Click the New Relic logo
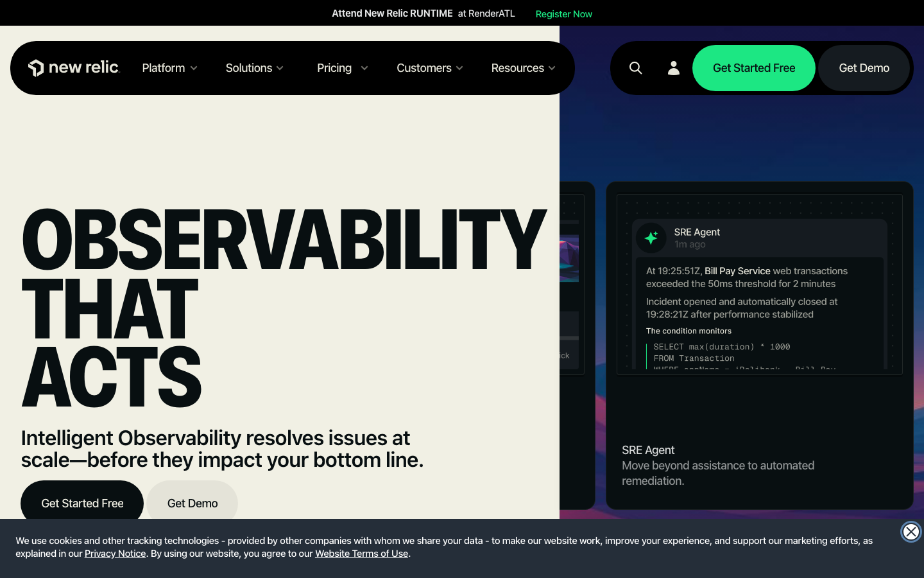The width and height of the screenshot is (924, 578). coord(74,68)
